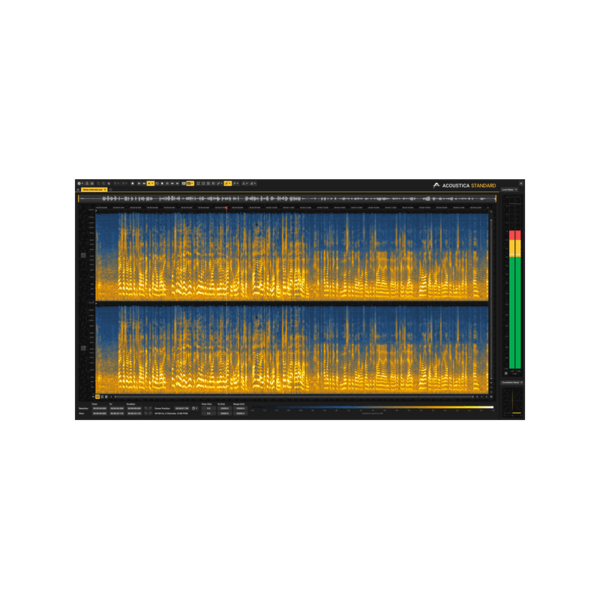600x600 pixels.
Task: Click the red playhead marker on the timeline
Action: click(x=226, y=208)
